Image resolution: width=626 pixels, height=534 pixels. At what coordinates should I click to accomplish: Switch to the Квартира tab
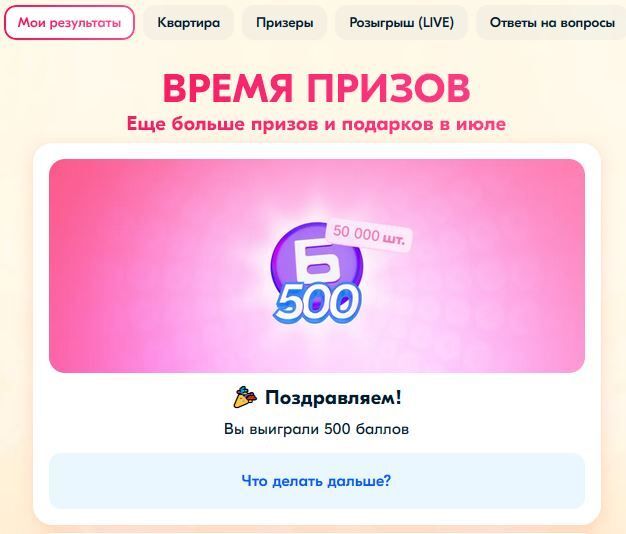tap(188, 22)
